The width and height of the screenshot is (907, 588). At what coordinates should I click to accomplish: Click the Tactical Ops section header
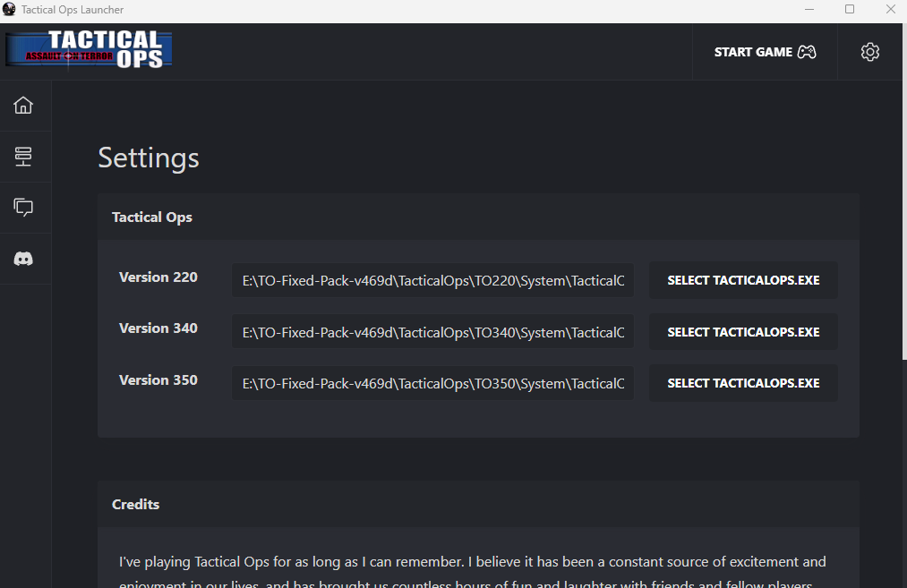tap(152, 217)
